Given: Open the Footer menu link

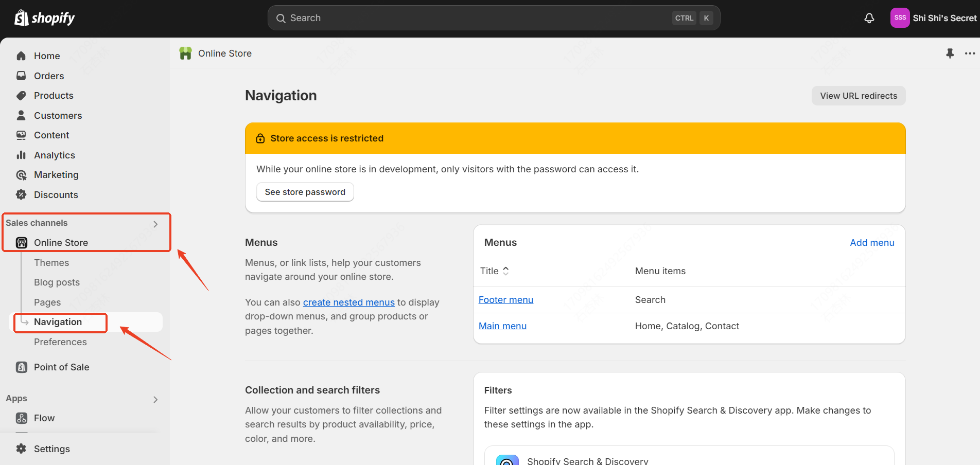Looking at the screenshot, I should [x=506, y=300].
